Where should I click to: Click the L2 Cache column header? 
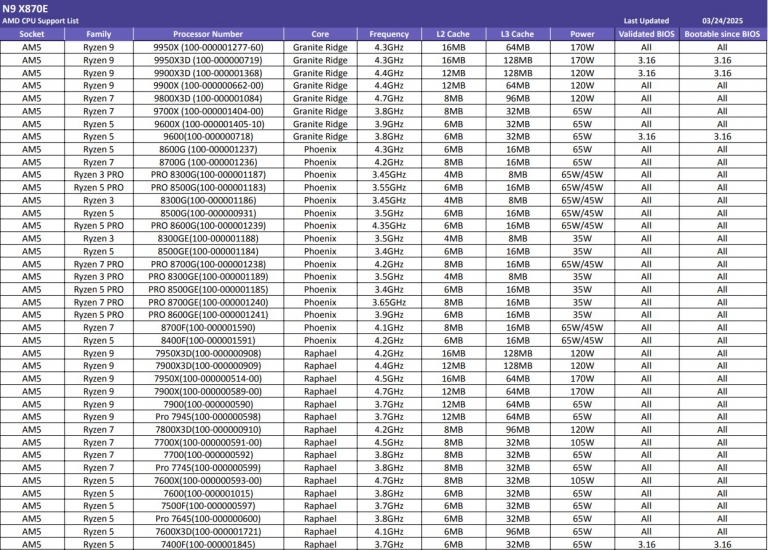[453, 34]
